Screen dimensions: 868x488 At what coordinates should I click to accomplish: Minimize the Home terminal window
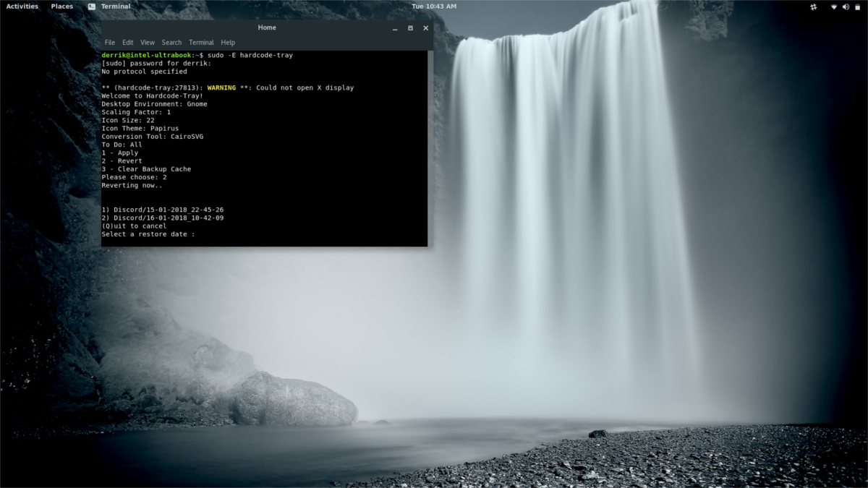(x=395, y=28)
